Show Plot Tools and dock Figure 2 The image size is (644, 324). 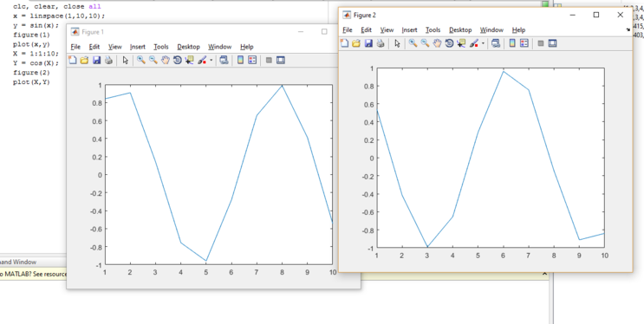click(x=552, y=43)
